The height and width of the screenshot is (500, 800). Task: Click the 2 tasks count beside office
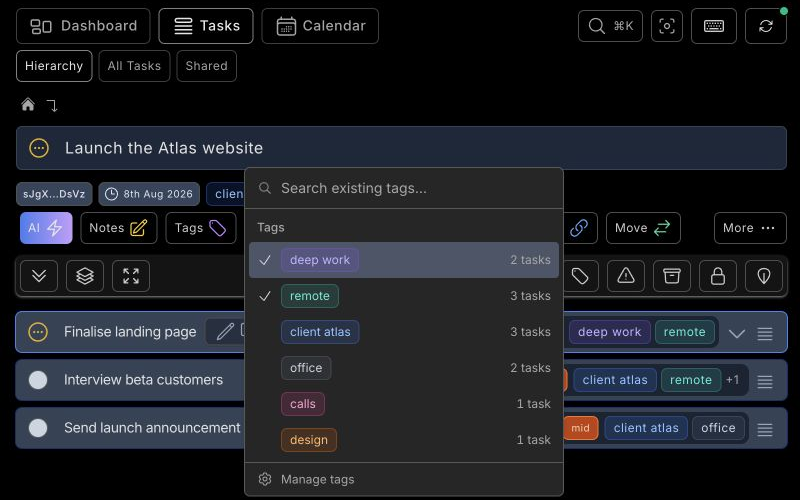[x=530, y=368]
